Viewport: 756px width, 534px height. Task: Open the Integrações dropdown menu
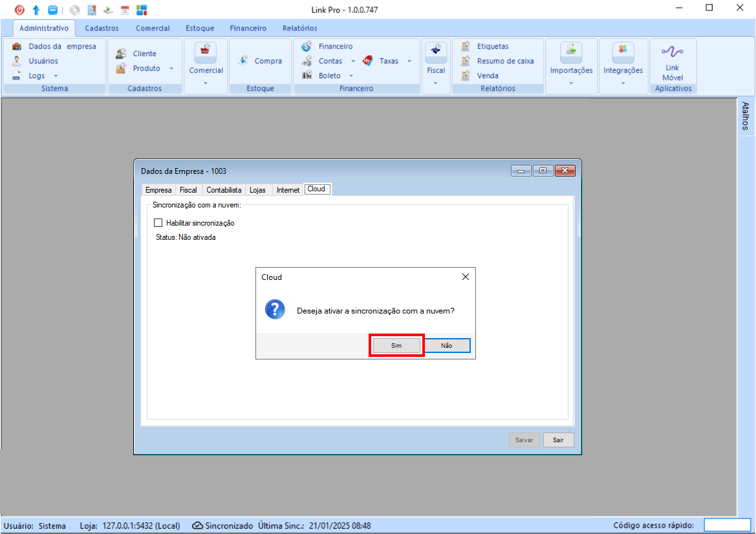(x=623, y=83)
